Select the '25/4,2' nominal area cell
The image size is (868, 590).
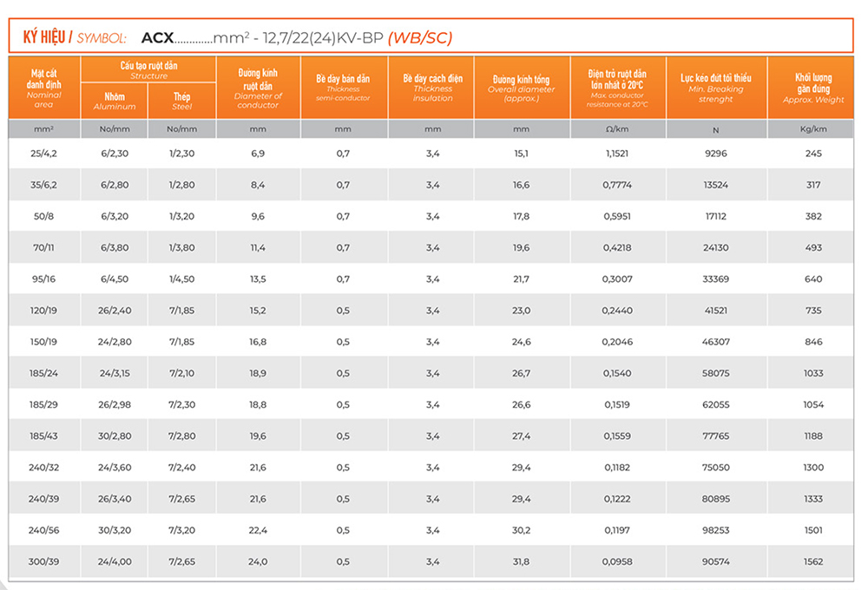tap(43, 154)
